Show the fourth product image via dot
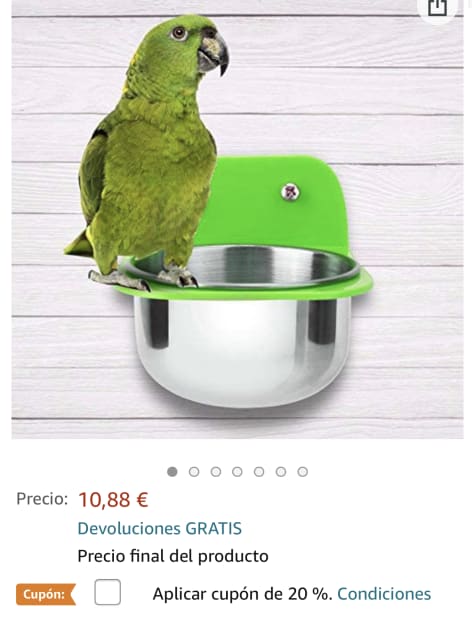This screenshot has width=475, height=621. [237, 472]
